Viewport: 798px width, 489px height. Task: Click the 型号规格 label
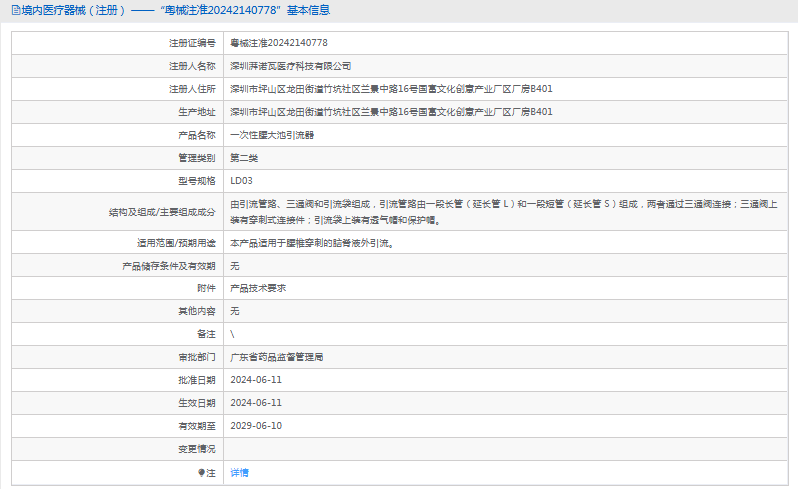pyautogui.click(x=197, y=181)
